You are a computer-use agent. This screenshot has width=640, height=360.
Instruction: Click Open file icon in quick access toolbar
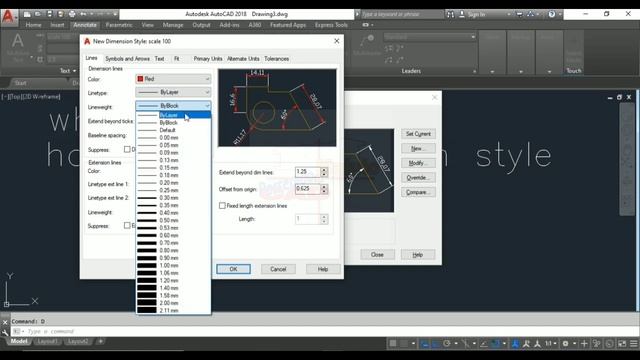pos(38,14)
